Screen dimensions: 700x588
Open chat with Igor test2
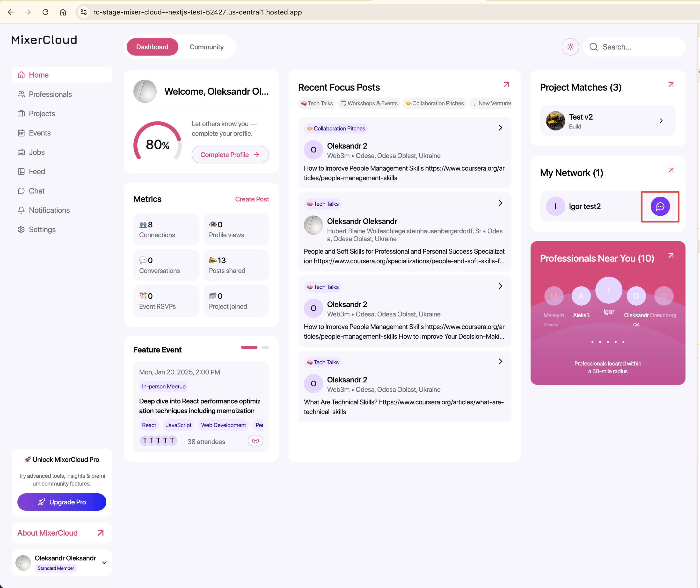(x=660, y=206)
